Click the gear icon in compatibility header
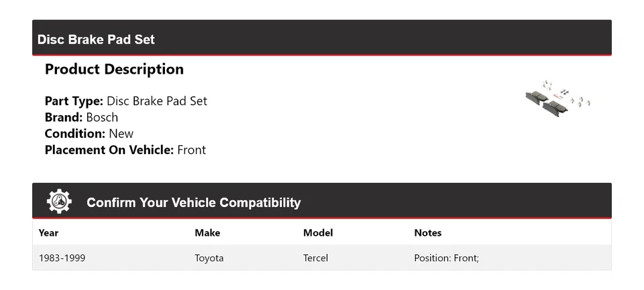This screenshot has height=290, width=644. tap(59, 202)
